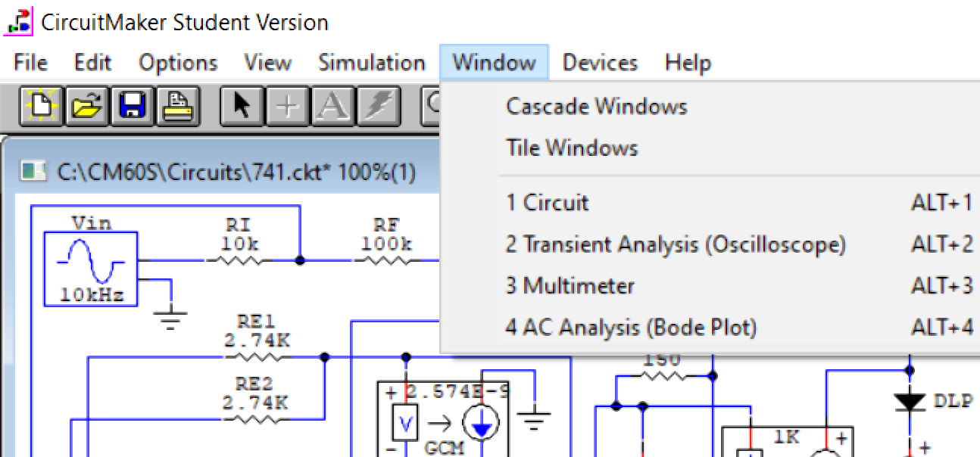980x457 pixels.
Task: Open a file with the folder icon
Action: (x=88, y=107)
